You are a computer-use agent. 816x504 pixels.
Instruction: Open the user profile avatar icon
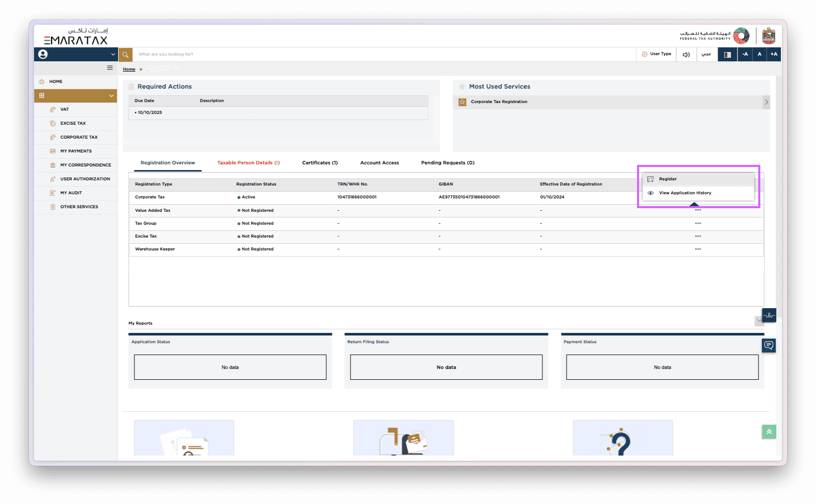click(43, 54)
